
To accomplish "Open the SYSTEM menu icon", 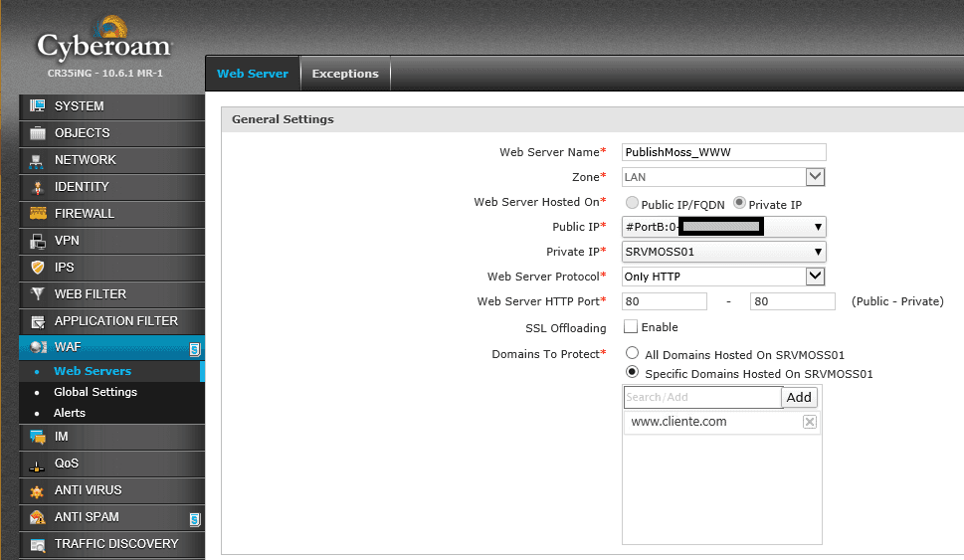I will pyautogui.click(x=38, y=105).
